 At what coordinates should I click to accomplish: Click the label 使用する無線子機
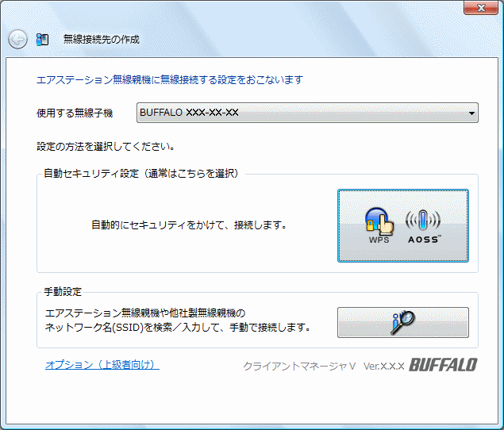[75, 113]
